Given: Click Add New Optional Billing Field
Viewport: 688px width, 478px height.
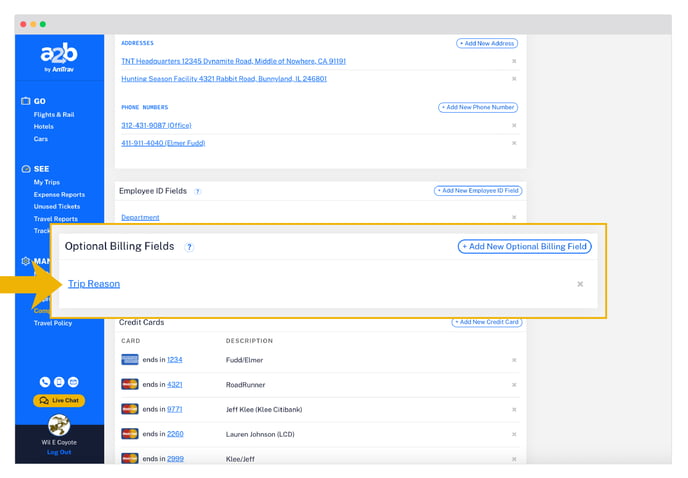Looking at the screenshot, I should 524,246.
